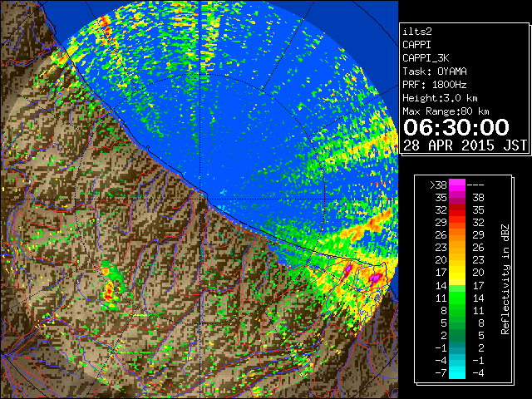Click the red 32 dBZ legend swatch
Viewport: 532px width, 399px height.
(x=457, y=209)
